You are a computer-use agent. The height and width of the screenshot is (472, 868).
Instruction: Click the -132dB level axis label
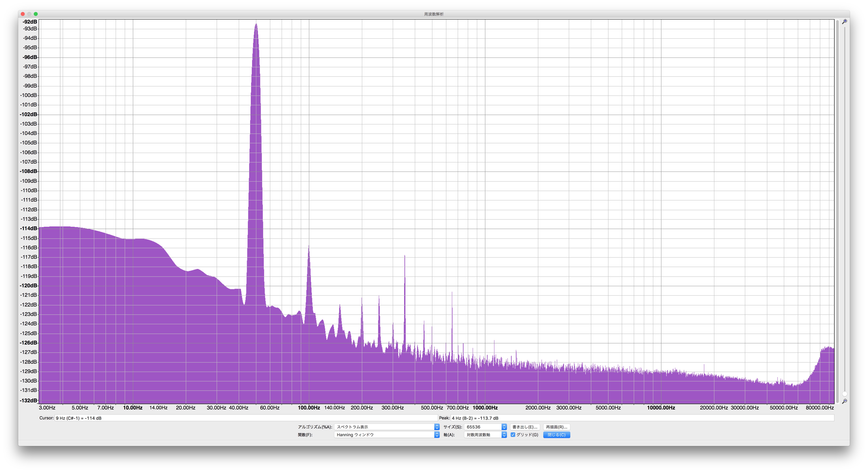click(29, 400)
